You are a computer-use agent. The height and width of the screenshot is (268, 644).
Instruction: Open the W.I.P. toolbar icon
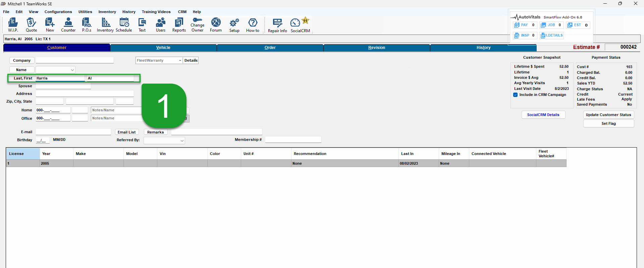coord(13,25)
